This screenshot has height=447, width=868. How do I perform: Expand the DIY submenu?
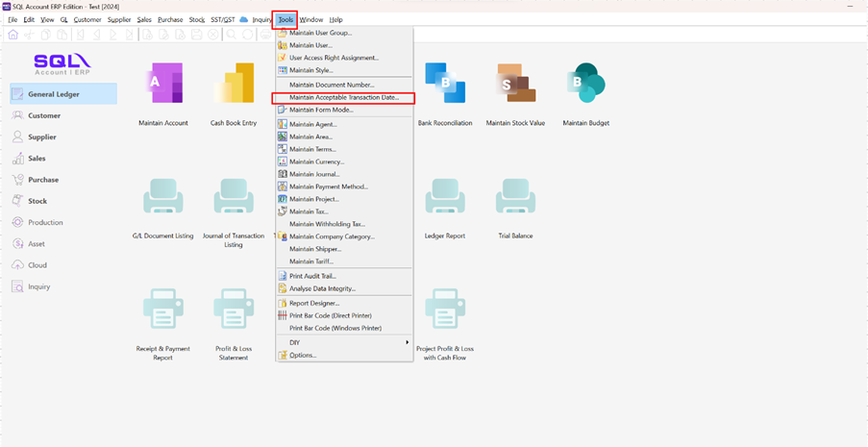(346, 341)
